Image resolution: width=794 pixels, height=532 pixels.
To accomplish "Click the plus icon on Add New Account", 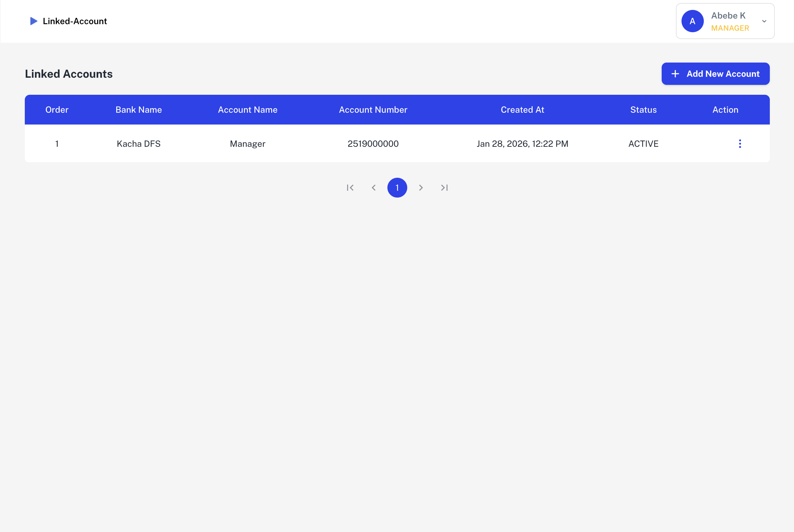I will (675, 74).
